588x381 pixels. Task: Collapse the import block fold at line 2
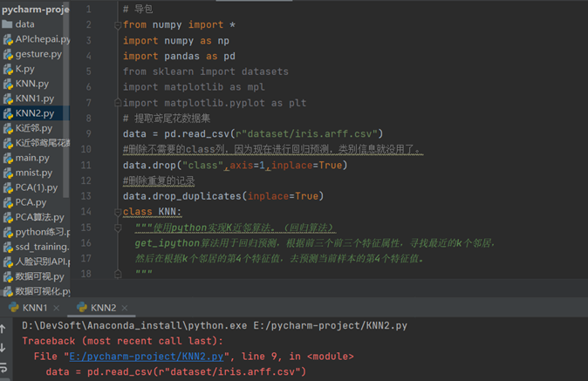118,25
